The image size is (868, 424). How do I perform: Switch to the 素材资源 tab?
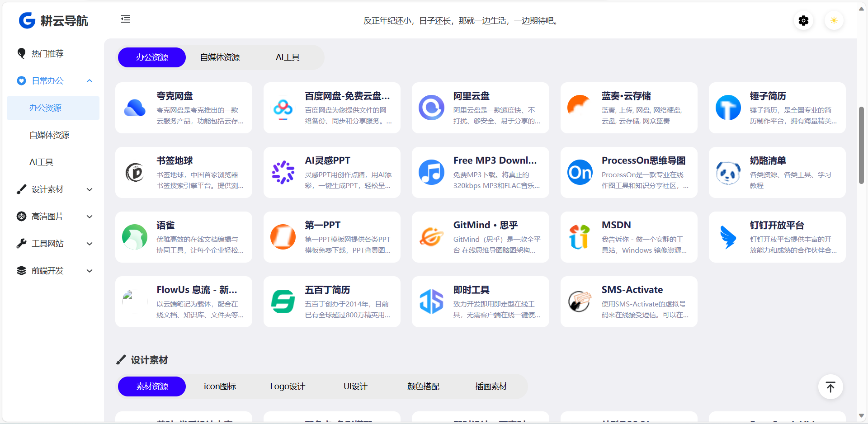152,386
